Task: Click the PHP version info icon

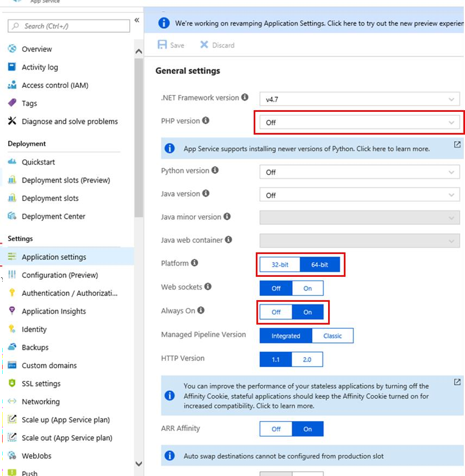Action: tap(206, 120)
